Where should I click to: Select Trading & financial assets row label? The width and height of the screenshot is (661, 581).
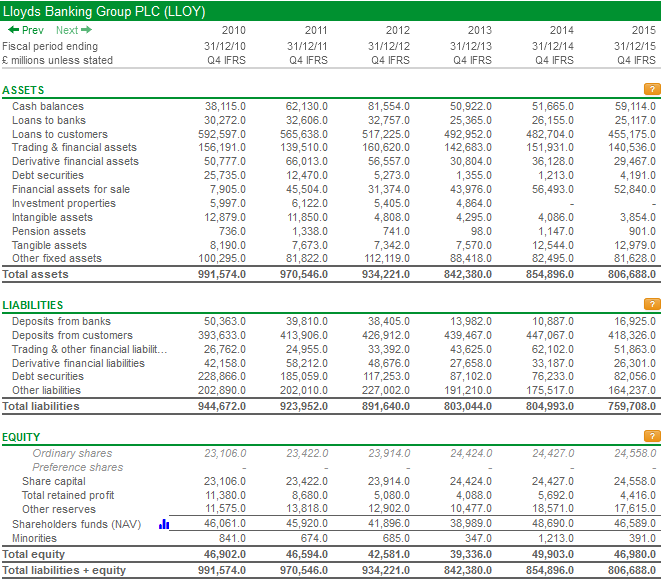tap(74, 147)
